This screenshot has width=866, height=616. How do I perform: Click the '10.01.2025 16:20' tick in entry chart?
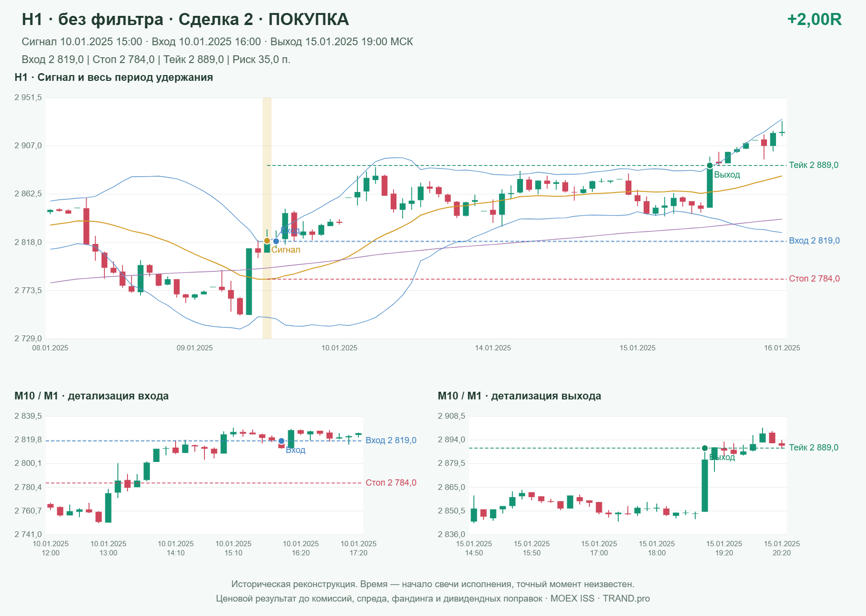(x=301, y=548)
